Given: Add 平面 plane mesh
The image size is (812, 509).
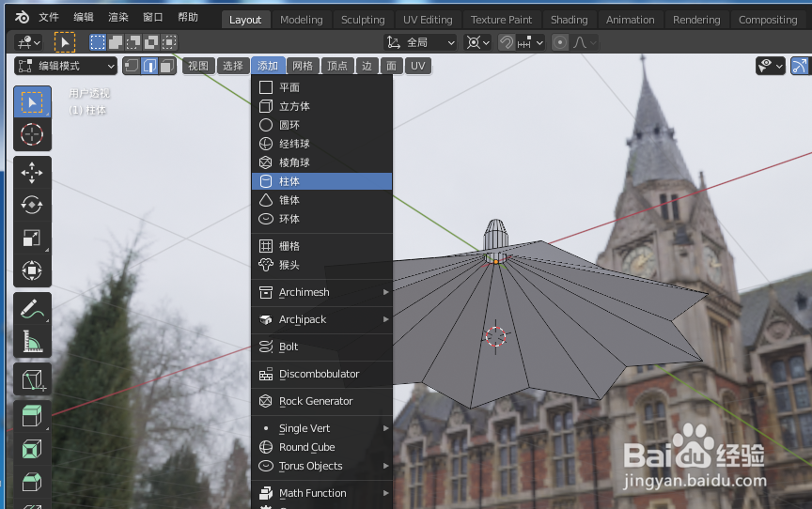Looking at the screenshot, I should 321,87.
